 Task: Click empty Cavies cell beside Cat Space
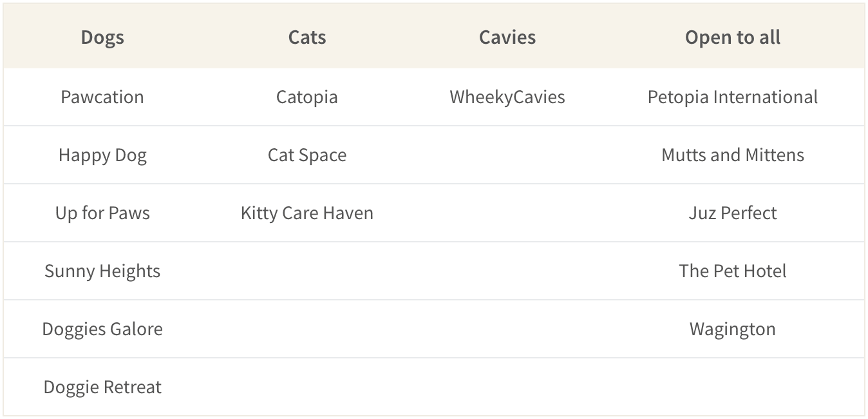pyautogui.click(x=507, y=155)
